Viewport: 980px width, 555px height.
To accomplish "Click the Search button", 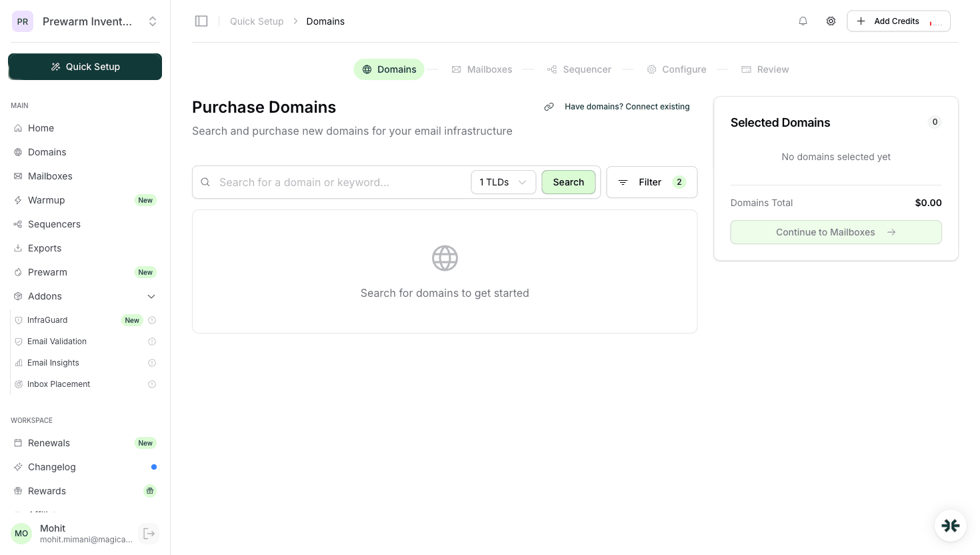I will [x=568, y=181].
